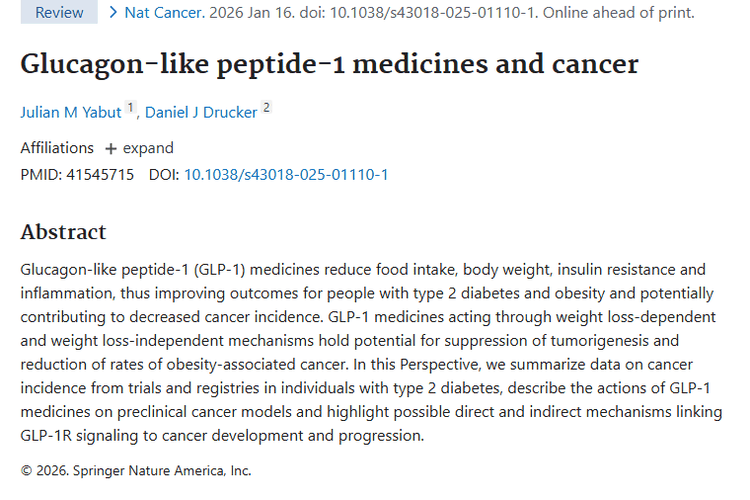The height and width of the screenshot is (500, 750).
Task: Click the PMID label
Action: 40,174
